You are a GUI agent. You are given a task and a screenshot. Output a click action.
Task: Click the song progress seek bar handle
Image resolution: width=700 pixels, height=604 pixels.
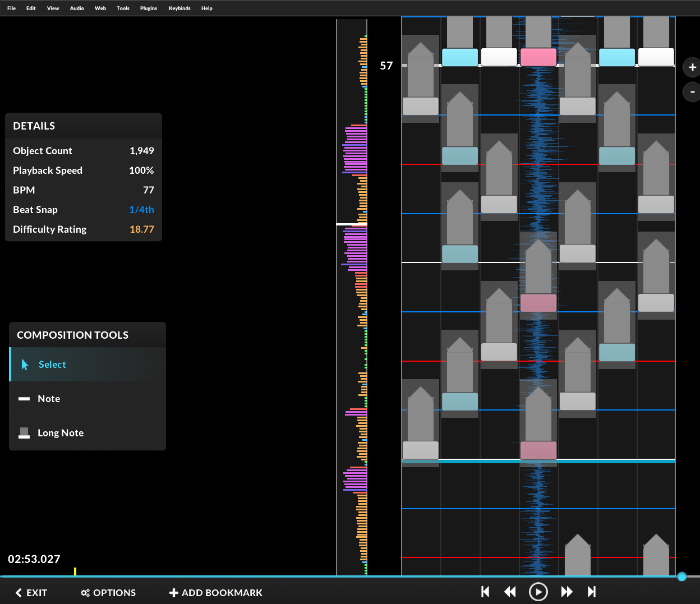(x=681, y=577)
